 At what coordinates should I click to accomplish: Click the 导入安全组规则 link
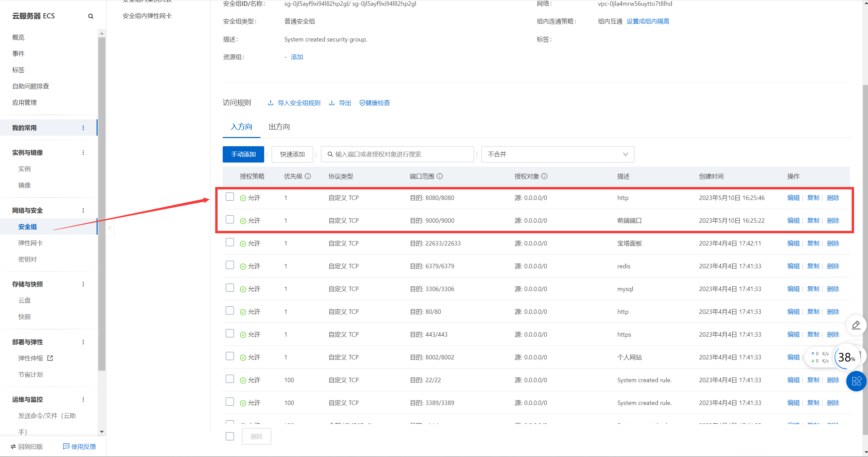pos(294,103)
